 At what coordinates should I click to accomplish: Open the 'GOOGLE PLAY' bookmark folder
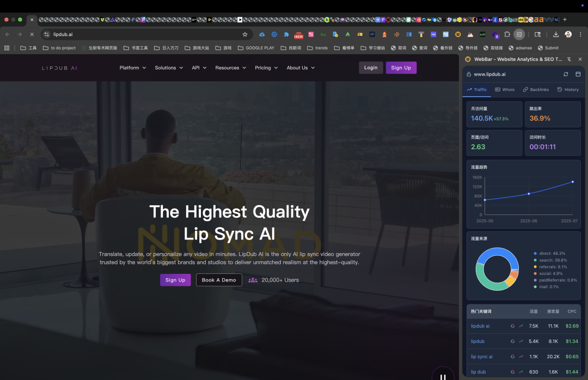[256, 48]
